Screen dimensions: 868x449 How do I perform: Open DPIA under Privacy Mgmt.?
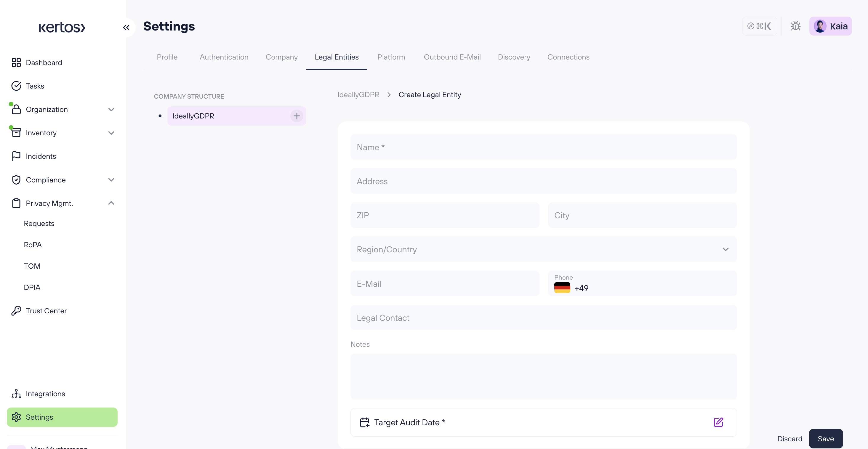[32, 287]
